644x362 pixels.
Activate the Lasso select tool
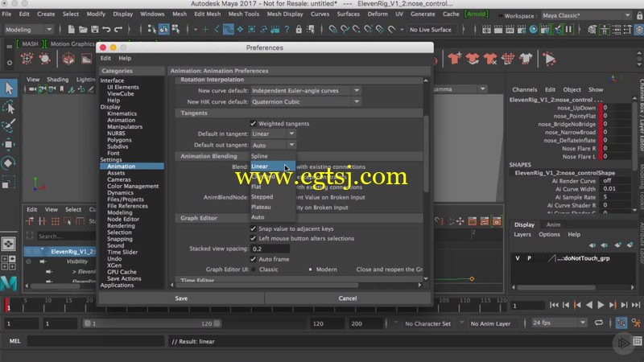click(9, 108)
